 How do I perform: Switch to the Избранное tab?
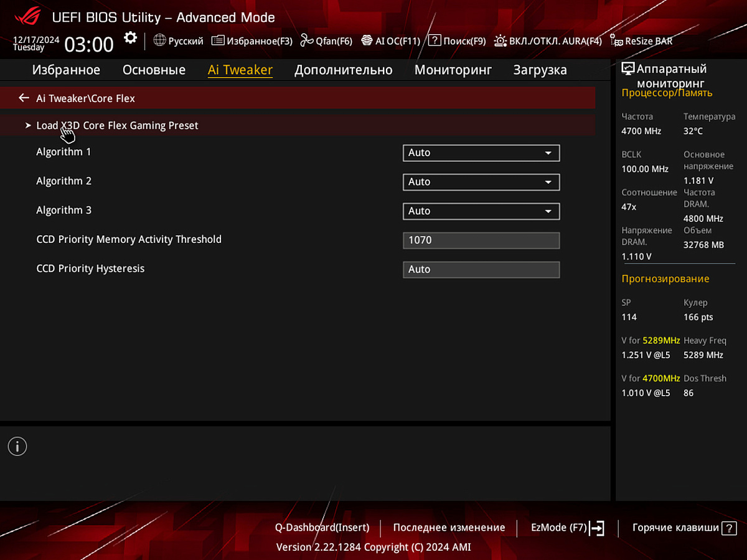click(66, 70)
